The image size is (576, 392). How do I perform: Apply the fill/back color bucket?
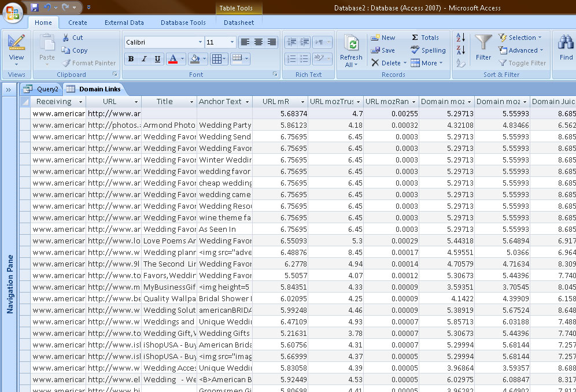click(x=195, y=59)
